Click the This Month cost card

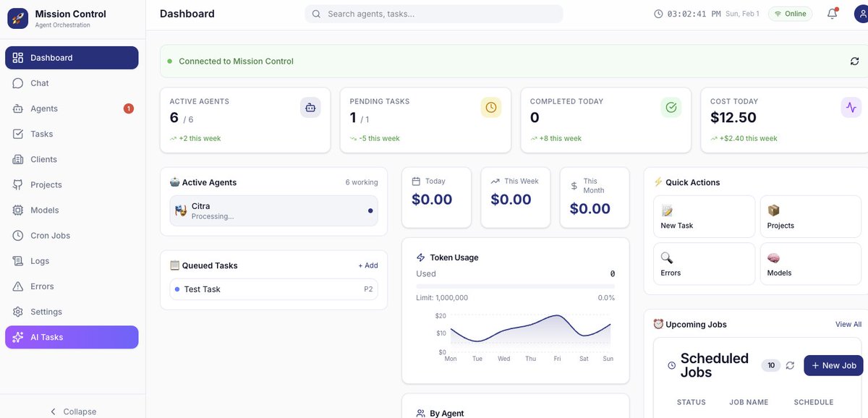click(x=595, y=198)
